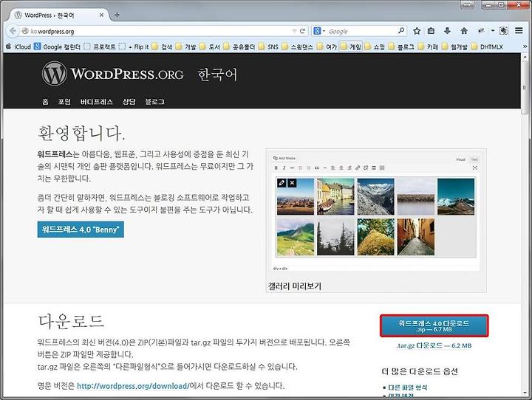Close the WordPress › 한국어 tab

pyautogui.click(x=101, y=15)
